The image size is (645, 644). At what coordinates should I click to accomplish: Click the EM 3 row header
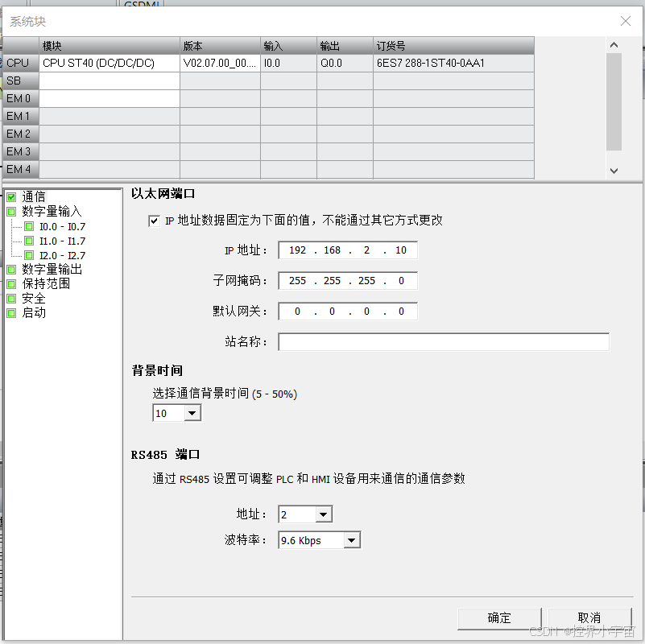point(21,151)
